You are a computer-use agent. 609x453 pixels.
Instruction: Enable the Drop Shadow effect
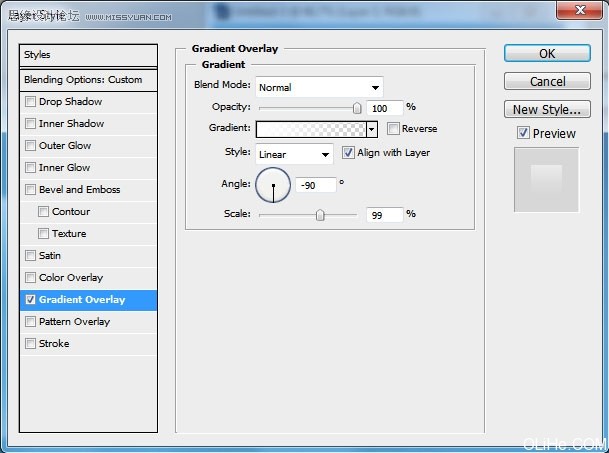(30, 102)
